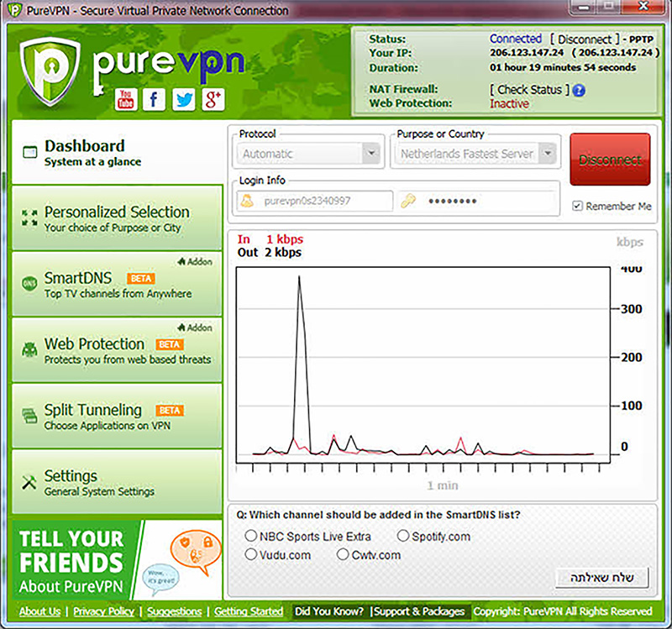Click the Out 2 kbps readout
Viewport: 672px width, 629px height.
[x=270, y=253]
